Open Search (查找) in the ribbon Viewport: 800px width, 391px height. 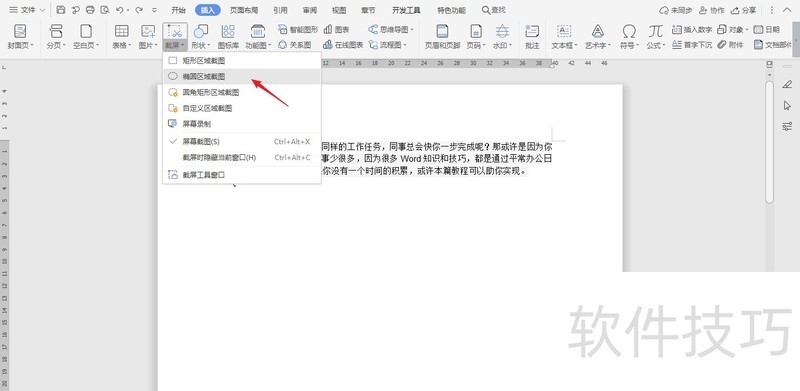[494, 10]
